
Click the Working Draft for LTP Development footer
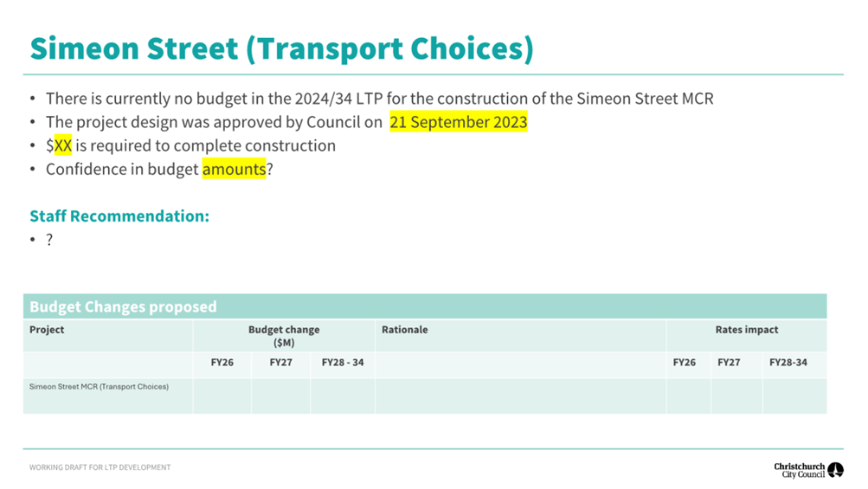100,467
